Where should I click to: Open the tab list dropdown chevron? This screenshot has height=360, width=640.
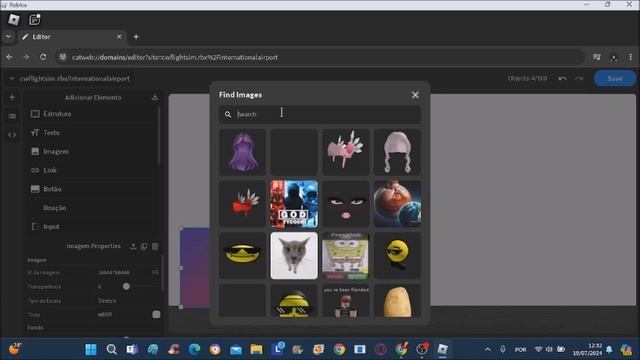(x=8, y=37)
